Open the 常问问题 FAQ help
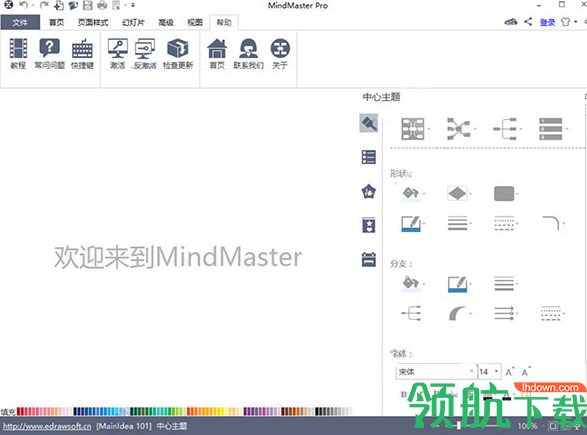Viewport: 587px width, 435px height. (49, 53)
